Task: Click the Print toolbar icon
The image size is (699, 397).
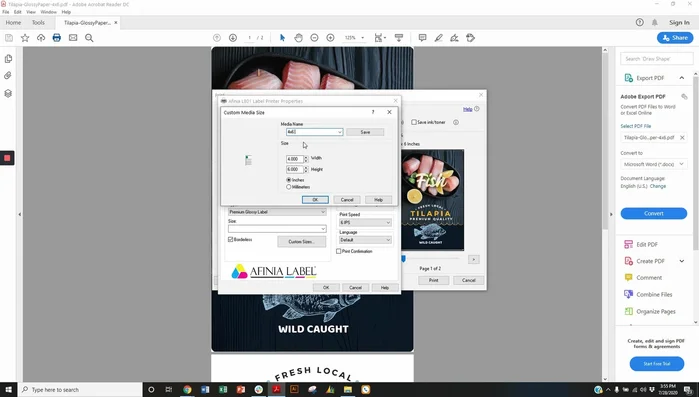Action: (x=57, y=38)
